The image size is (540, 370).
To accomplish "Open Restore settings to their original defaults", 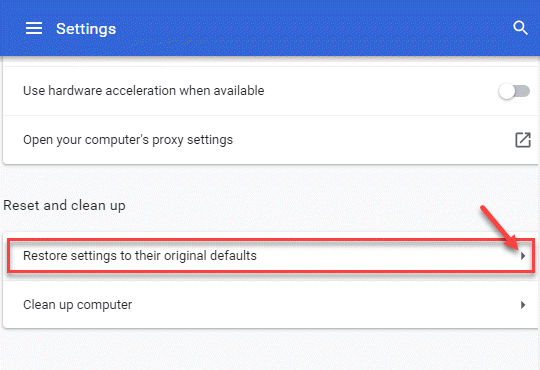I will tap(270, 256).
